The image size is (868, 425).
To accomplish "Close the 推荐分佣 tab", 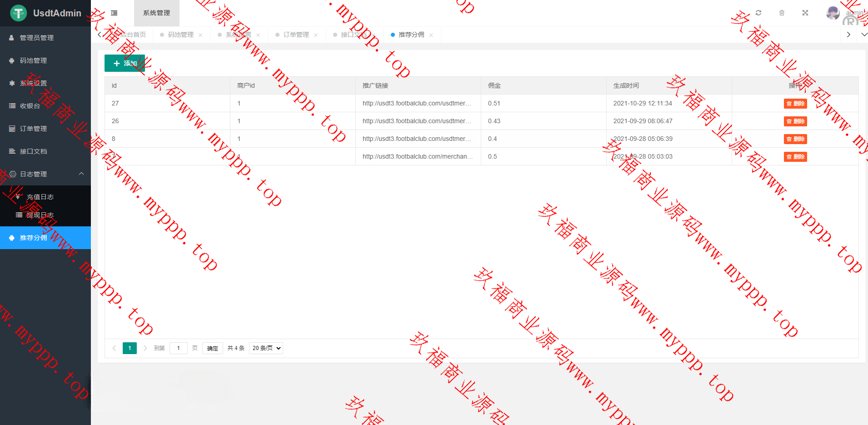I will (431, 35).
